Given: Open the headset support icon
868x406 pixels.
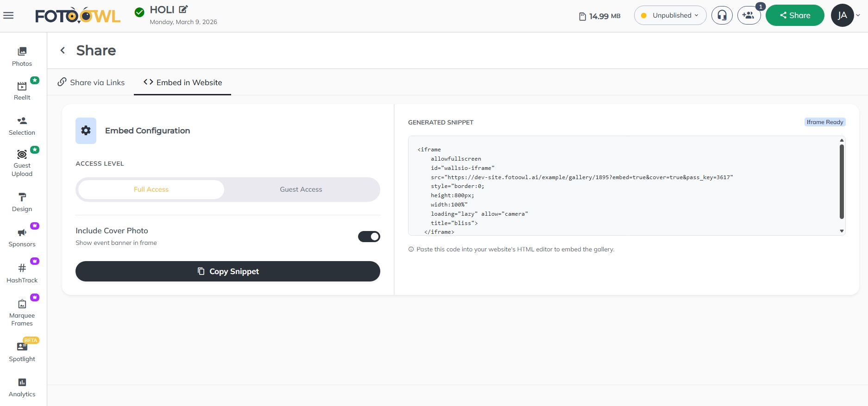Looking at the screenshot, I should [722, 15].
